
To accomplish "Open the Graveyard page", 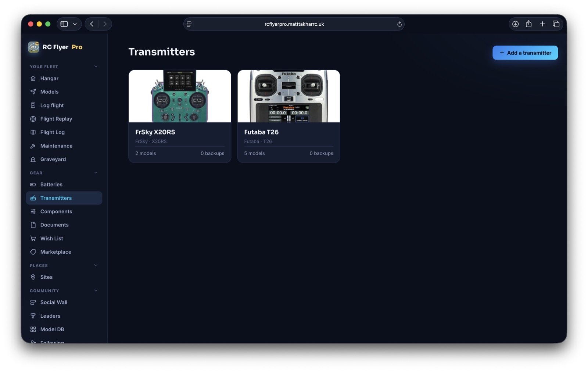I will click(x=64, y=159).
